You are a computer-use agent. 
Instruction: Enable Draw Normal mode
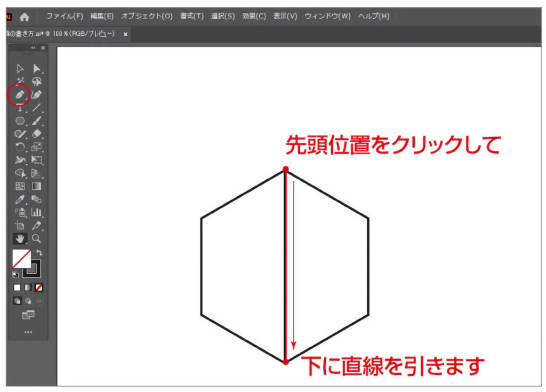pyautogui.click(x=17, y=301)
